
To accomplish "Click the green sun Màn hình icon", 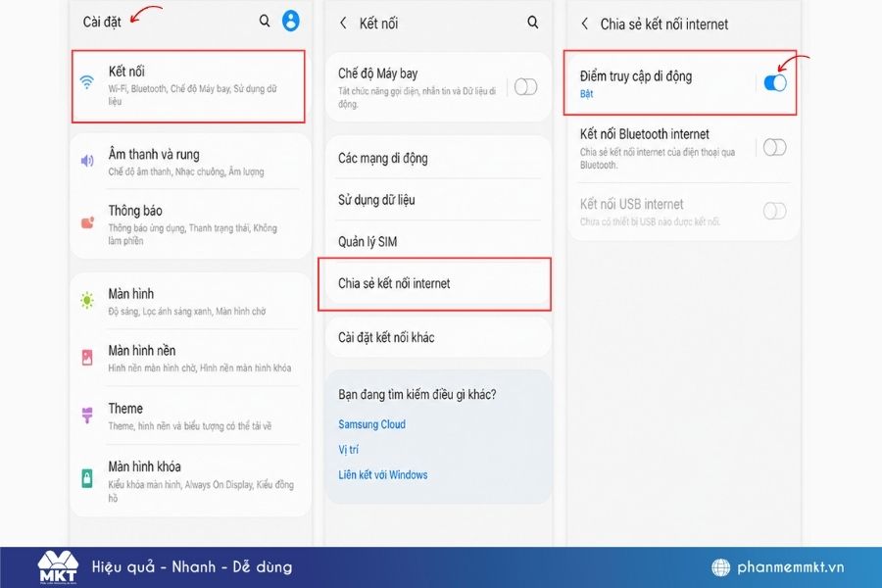I will (87, 301).
